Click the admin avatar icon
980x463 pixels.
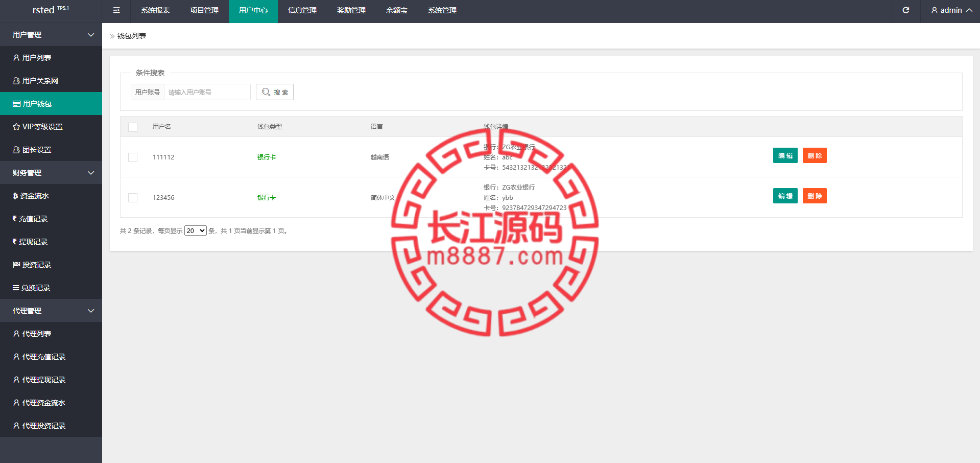[935, 10]
